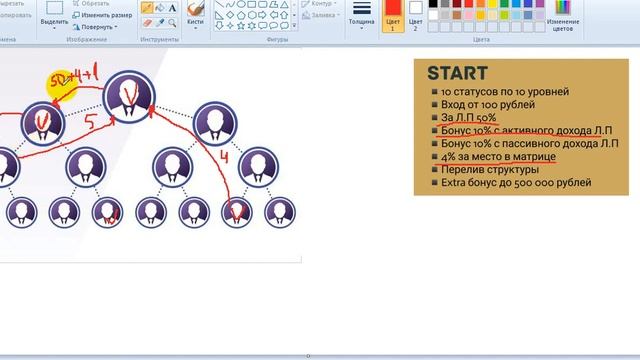
Task: Choose the Diamond shape
Action: 231,15
